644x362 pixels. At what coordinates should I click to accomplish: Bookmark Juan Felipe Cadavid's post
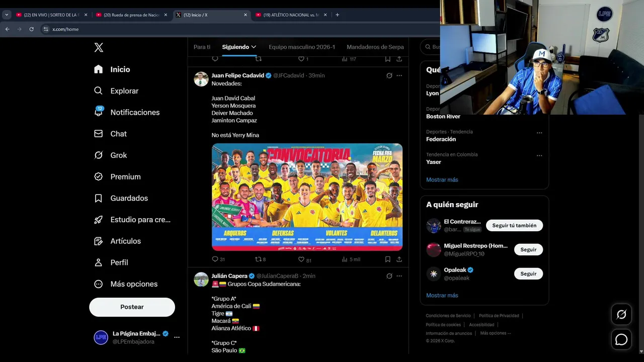387,259
